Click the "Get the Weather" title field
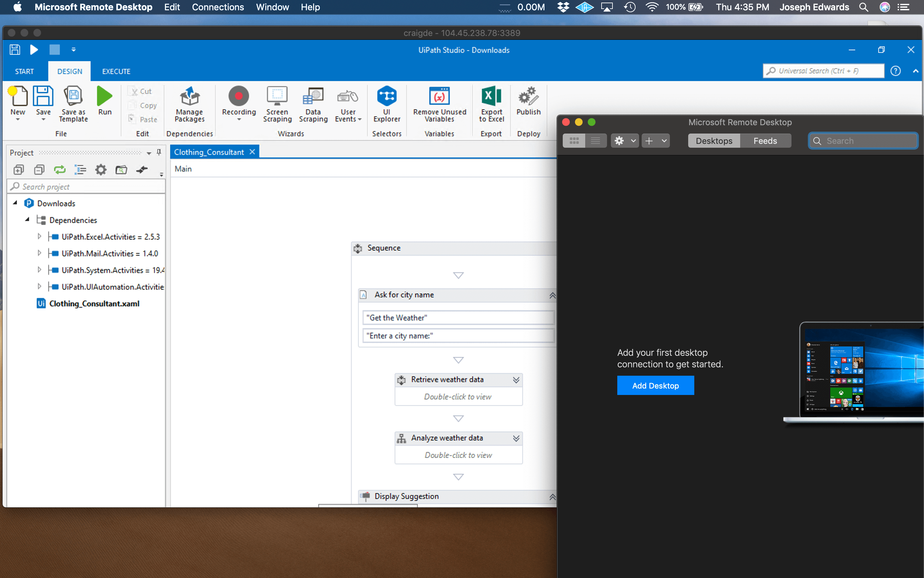924x578 pixels. point(458,318)
